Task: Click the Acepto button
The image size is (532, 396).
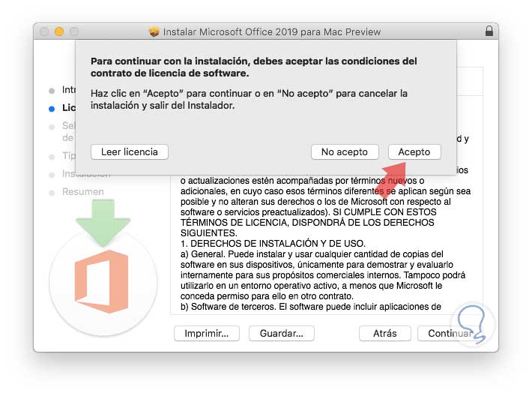Action: (x=414, y=151)
